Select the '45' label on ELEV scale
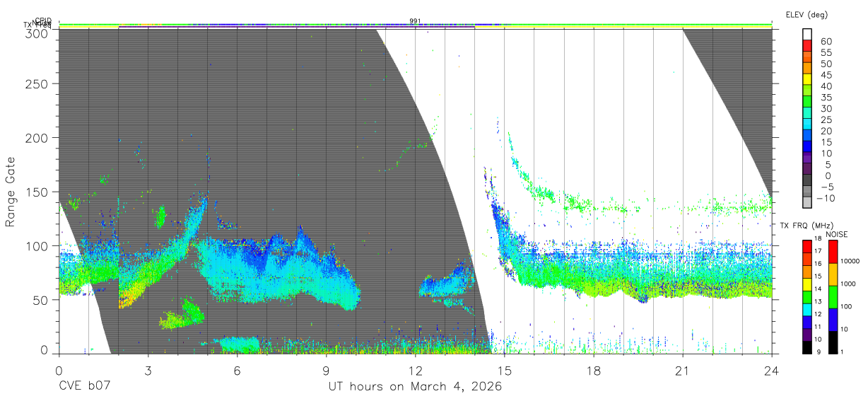Image resolution: width=868 pixels, height=401 pixels. [x=826, y=75]
